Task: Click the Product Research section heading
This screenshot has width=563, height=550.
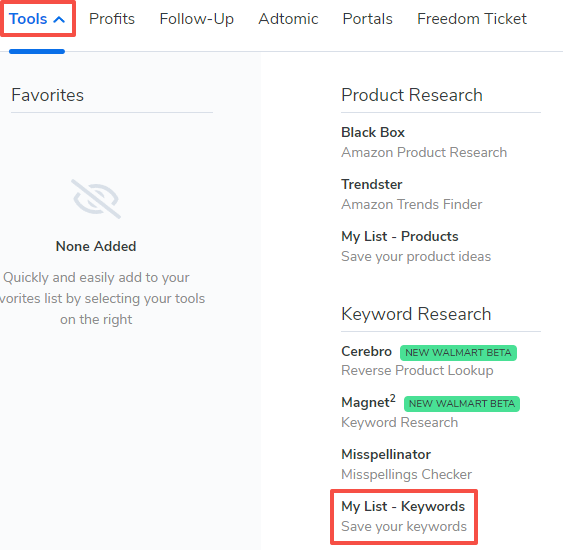Action: click(x=412, y=95)
